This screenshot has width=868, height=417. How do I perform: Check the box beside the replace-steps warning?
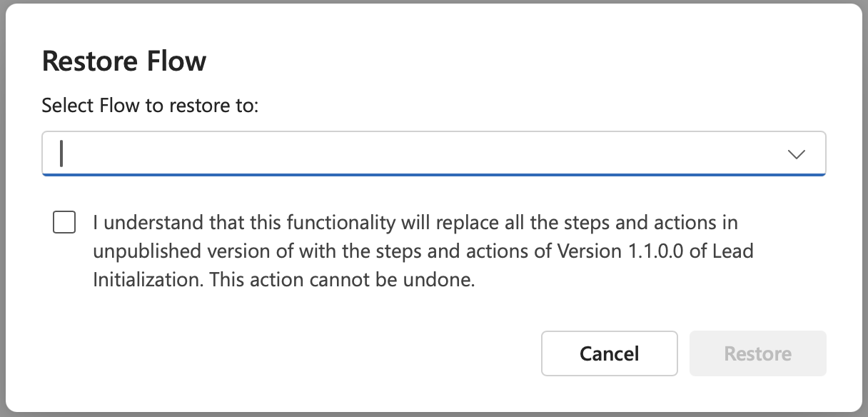pos(64,223)
